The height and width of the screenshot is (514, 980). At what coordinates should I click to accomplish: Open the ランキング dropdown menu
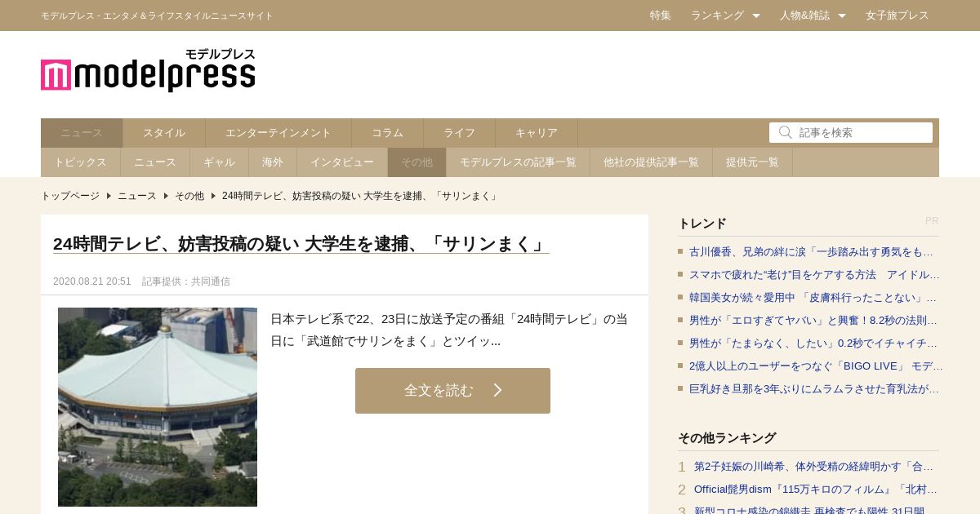(725, 16)
